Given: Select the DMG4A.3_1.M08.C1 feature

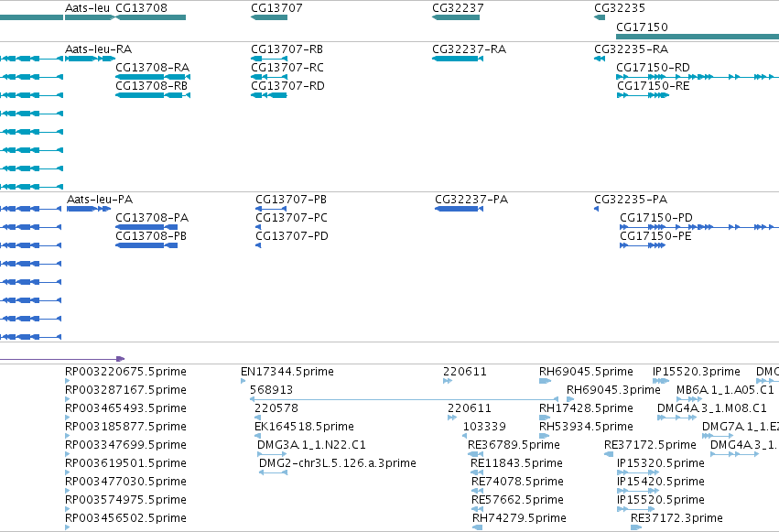Looking at the screenshot, I should tap(676, 418).
